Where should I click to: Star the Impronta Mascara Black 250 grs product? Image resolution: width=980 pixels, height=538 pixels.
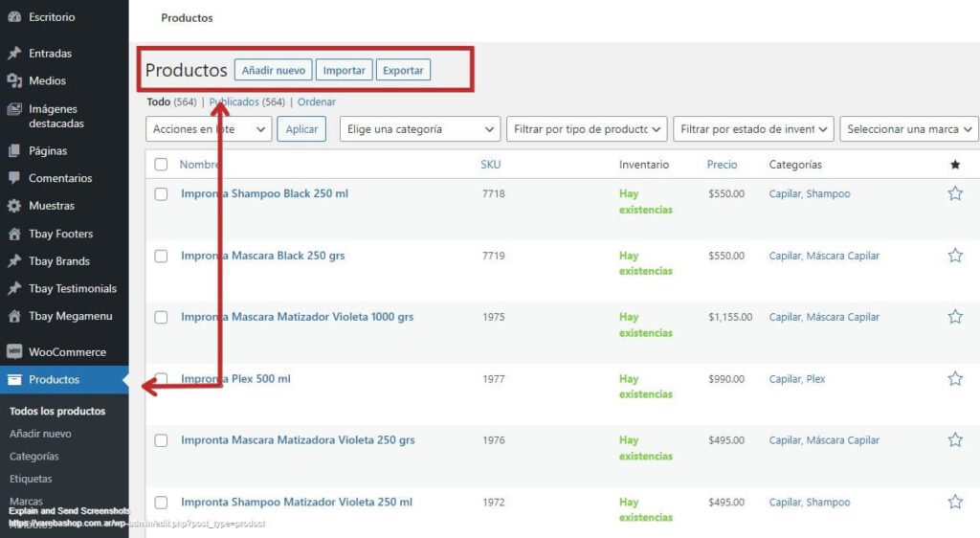click(955, 256)
